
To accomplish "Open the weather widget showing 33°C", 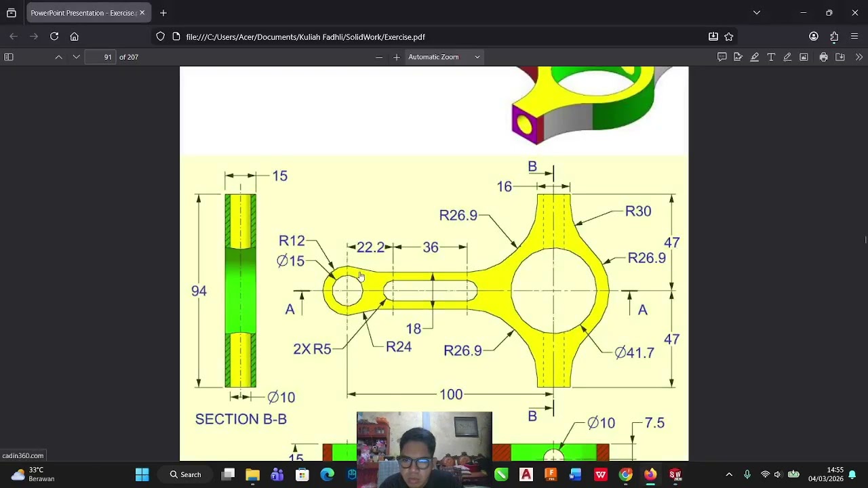I will click(34, 474).
